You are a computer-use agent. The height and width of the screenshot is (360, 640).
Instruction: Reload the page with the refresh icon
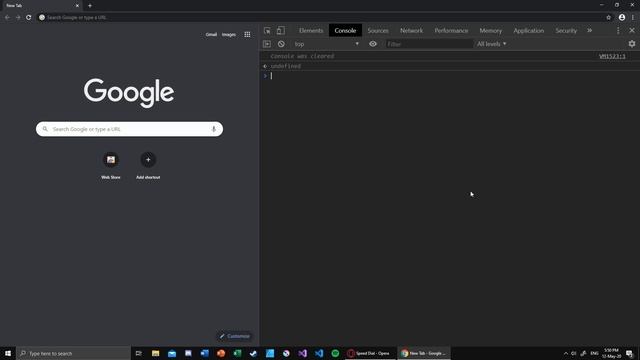pos(29,18)
